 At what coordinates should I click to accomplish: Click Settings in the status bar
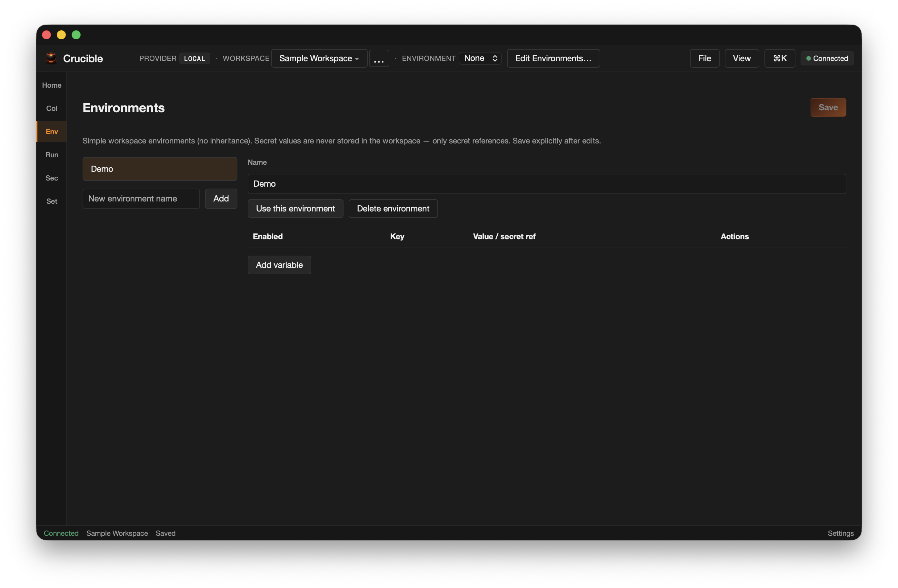840,533
